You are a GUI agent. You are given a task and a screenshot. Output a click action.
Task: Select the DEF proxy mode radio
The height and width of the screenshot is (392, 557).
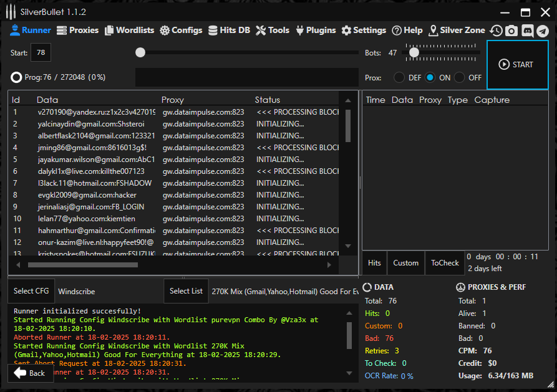point(399,78)
